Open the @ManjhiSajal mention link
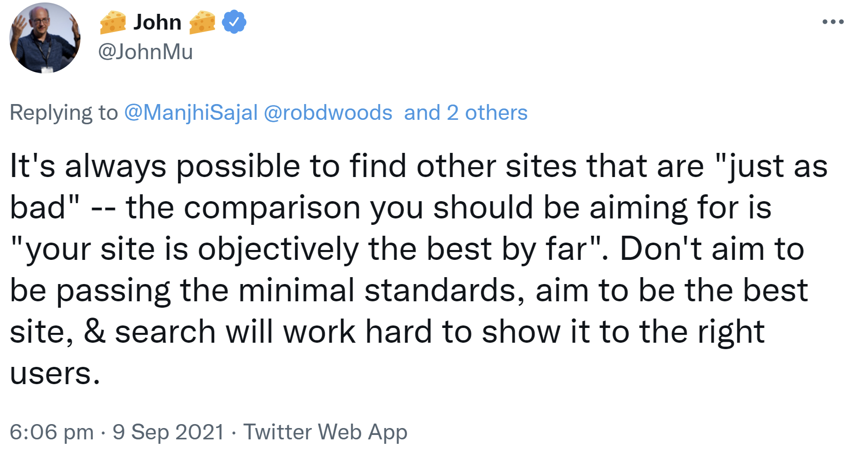The height and width of the screenshot is (466, 868). click(191, 112)
